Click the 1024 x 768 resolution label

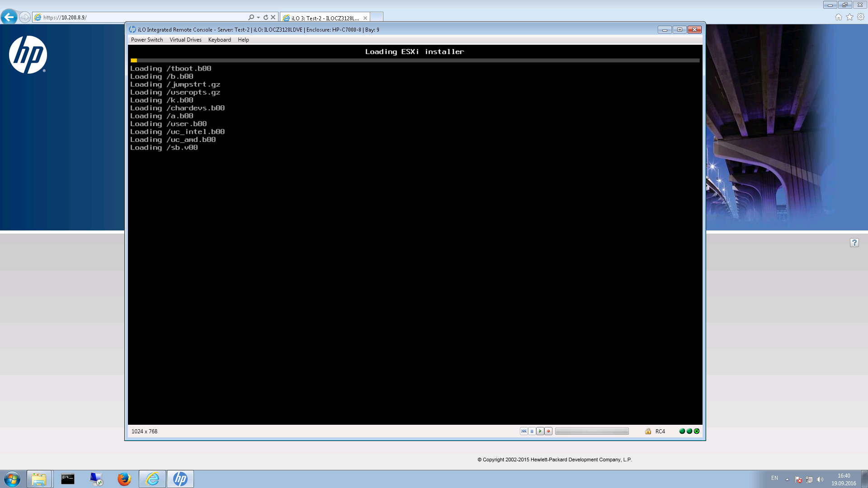pyautogui.click(x=144, y=432)
